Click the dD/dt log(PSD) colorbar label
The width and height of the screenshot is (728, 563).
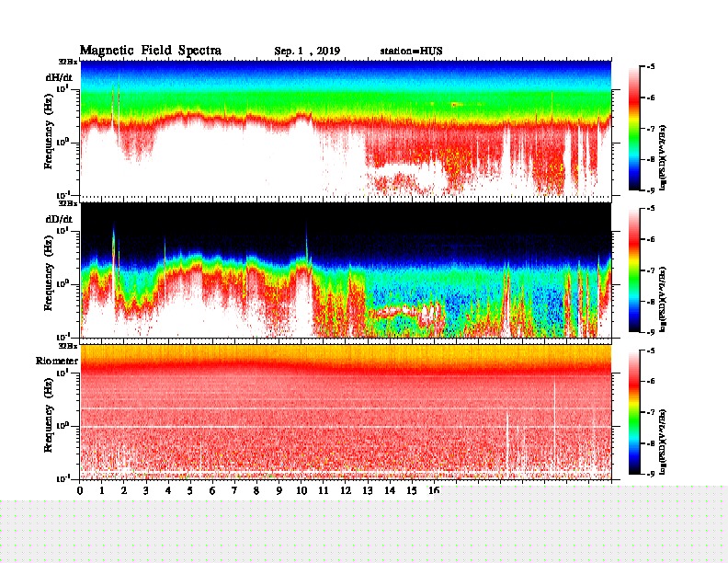663,300
